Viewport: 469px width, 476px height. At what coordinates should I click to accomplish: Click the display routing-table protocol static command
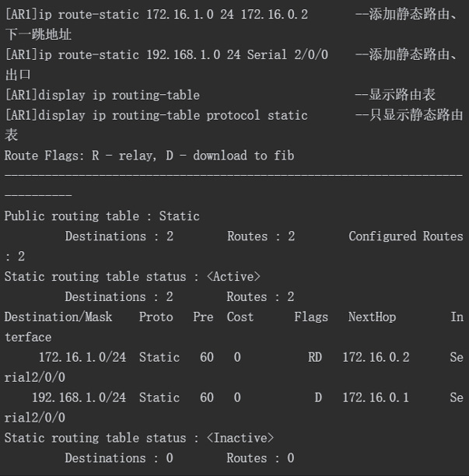[156, 115]
